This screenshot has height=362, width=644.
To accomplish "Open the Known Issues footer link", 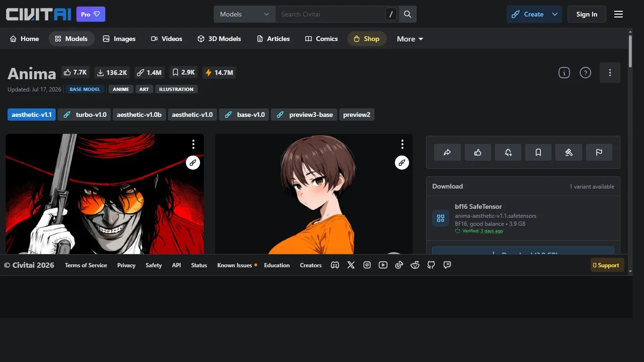I will (234, 265).
